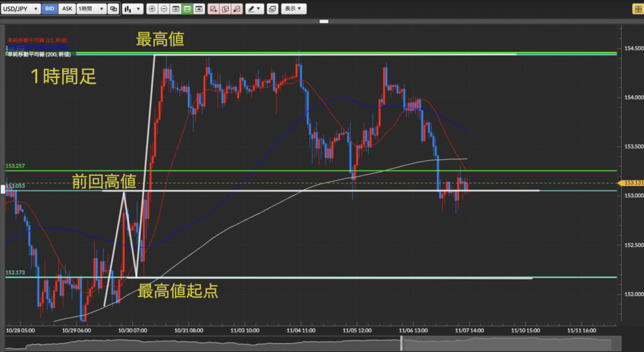
Task: Switch price display to ASK
Action: point(67,9)
